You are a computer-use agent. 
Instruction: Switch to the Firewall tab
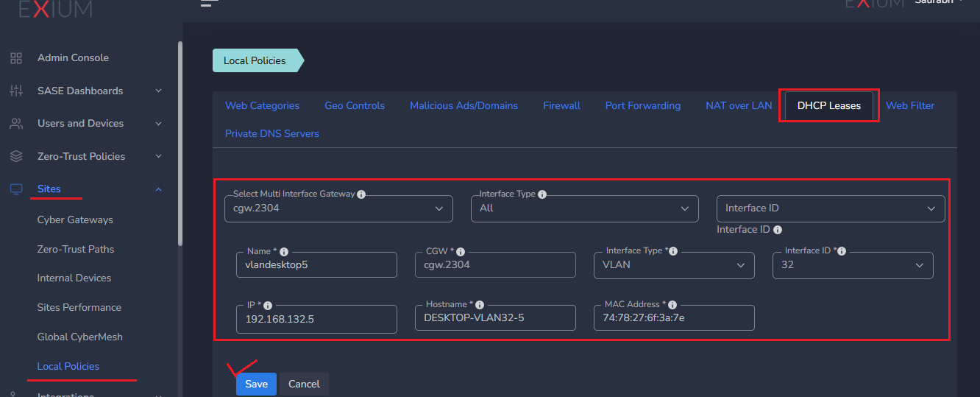[x=561, y=106]
